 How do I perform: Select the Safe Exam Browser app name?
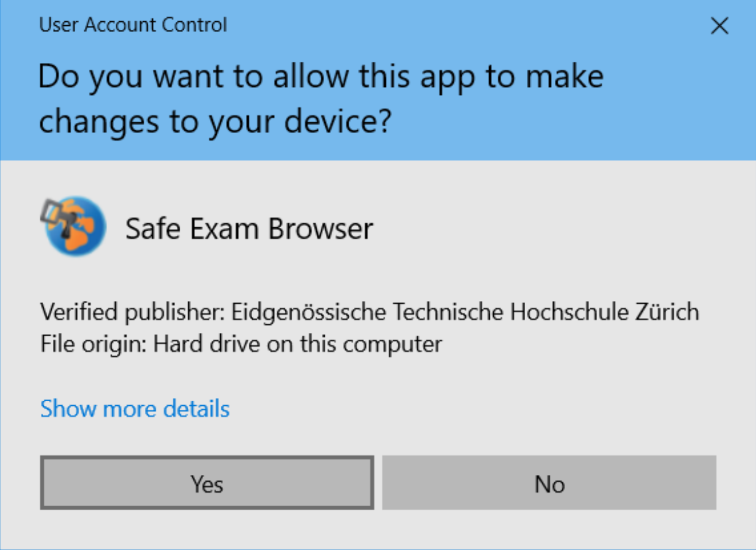(249, 228)
